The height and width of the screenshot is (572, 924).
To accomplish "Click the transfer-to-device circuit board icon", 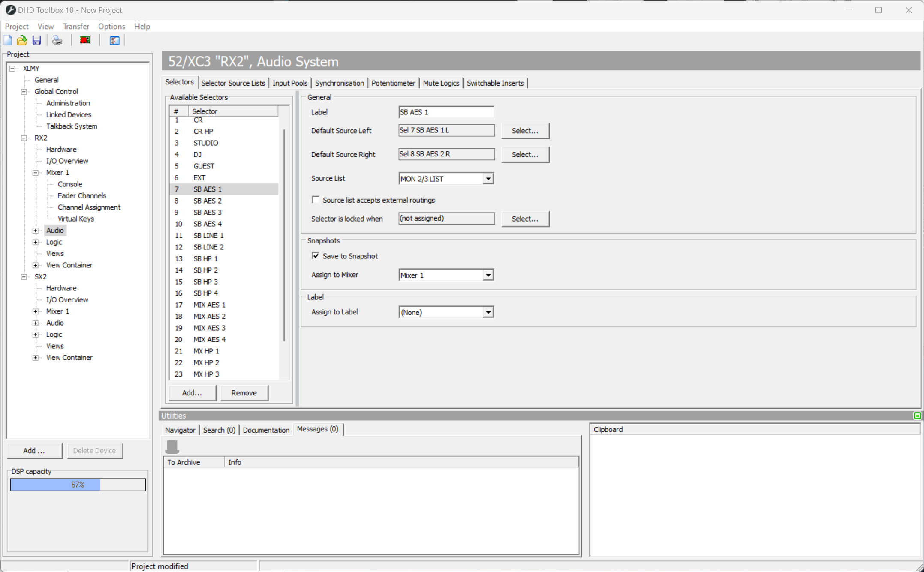I will pos(84,40).
